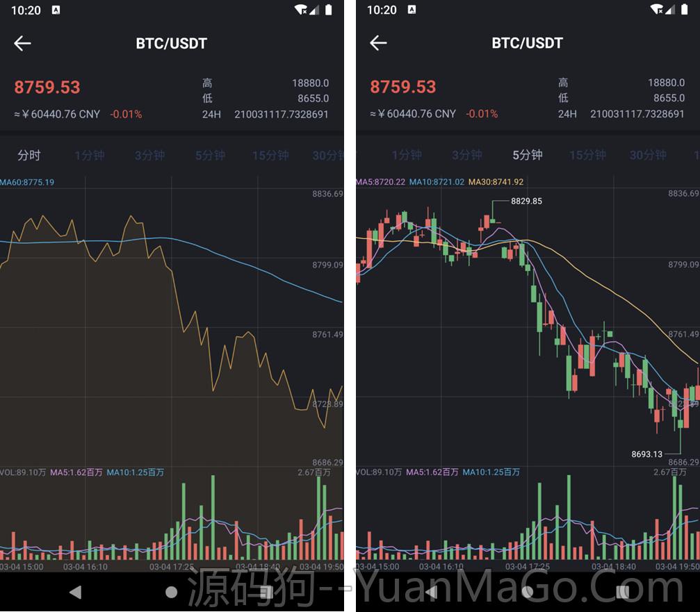Toggle the MA30 moving average legend
700x612 pixels.
[496, 180]
